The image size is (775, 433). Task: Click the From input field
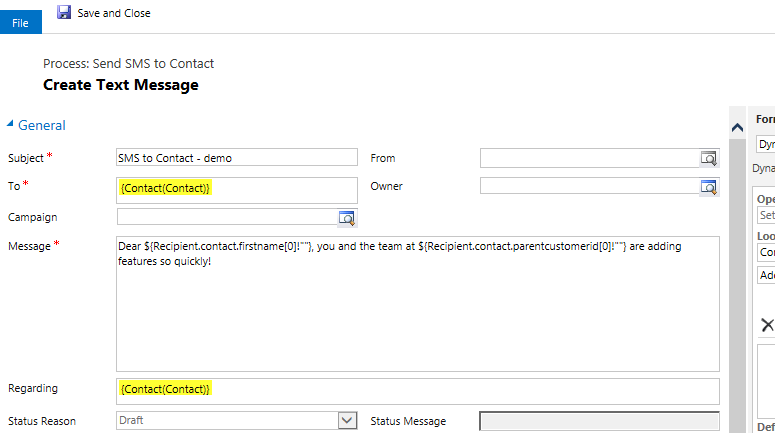tap(589, 157)
